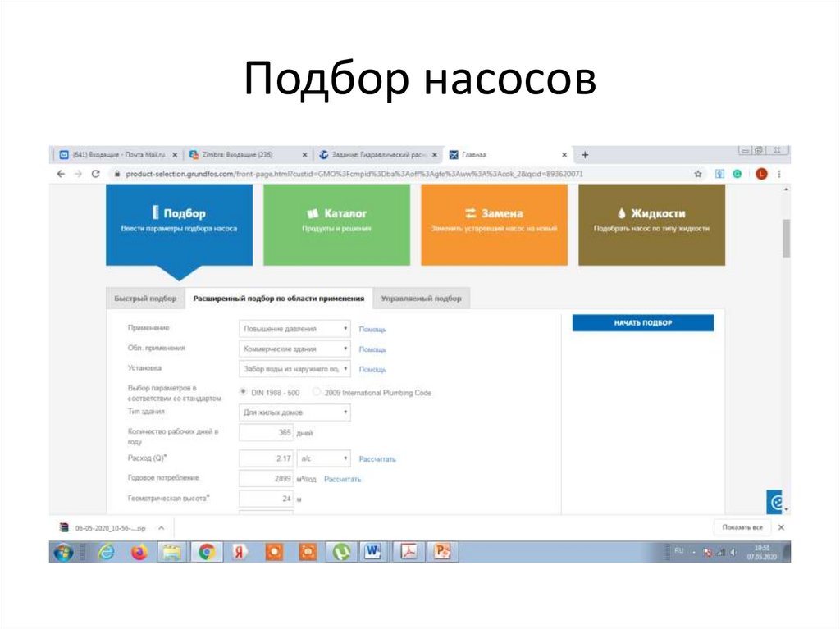This screenshot has height=629, width=840.
Task: Switch to the Быстрый подбор tab
Action: pos(146,299)
